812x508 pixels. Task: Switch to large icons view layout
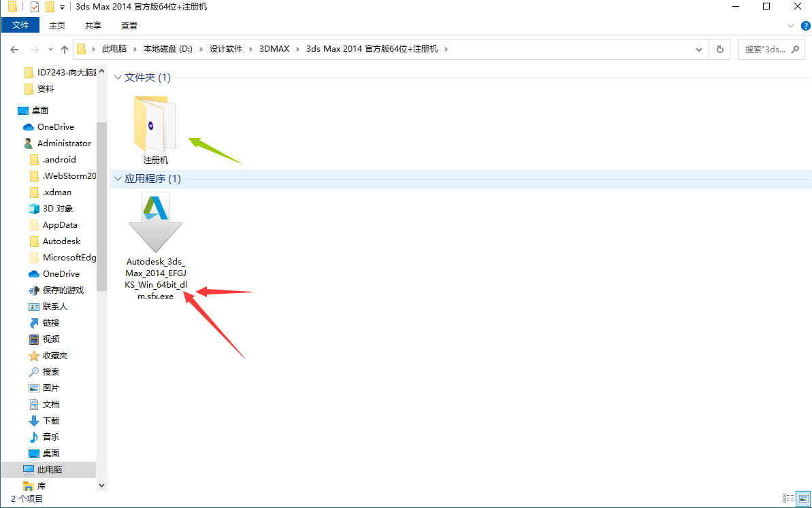[804, 498]
